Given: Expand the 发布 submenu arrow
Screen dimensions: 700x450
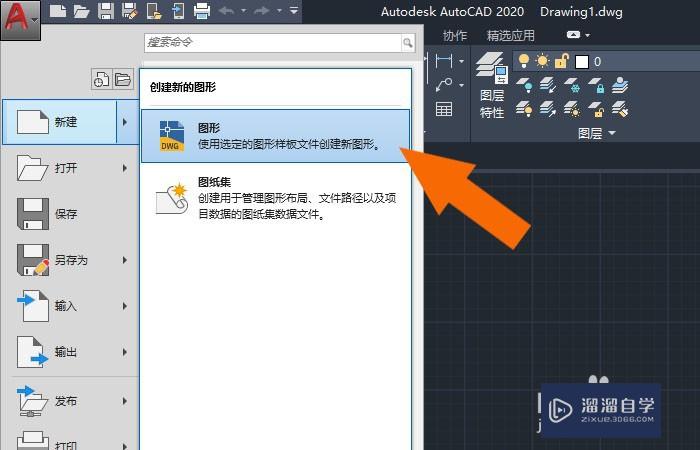Looking at the screenshot, I should pos(125,401).
